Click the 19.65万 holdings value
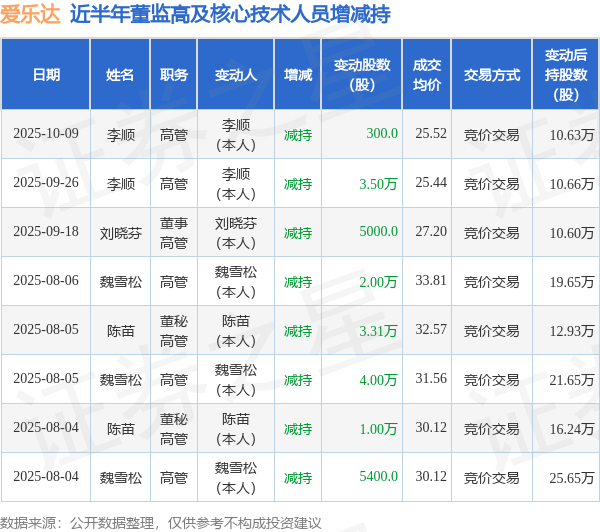This screenshot has height=532, width=600. 572,282
